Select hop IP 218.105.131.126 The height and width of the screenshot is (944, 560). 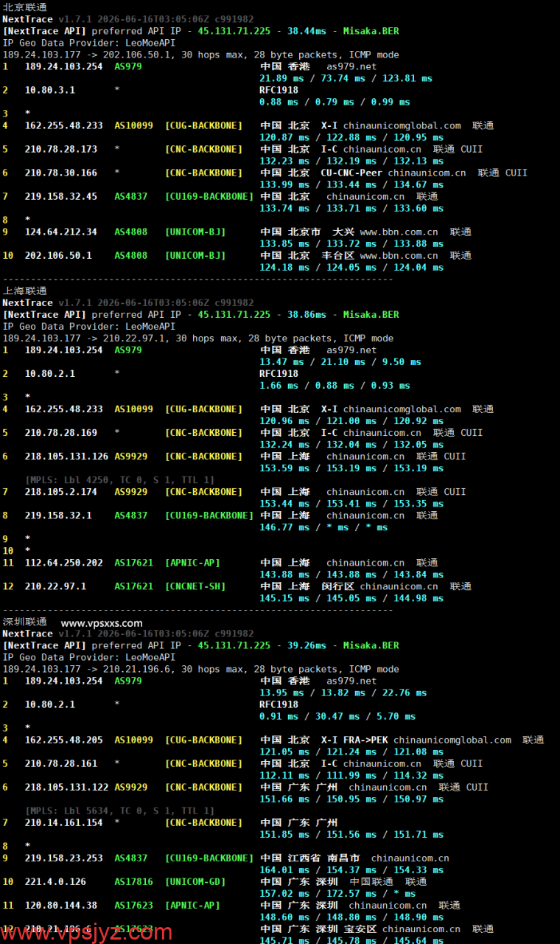pyautogui.click(x=67, y=457)
